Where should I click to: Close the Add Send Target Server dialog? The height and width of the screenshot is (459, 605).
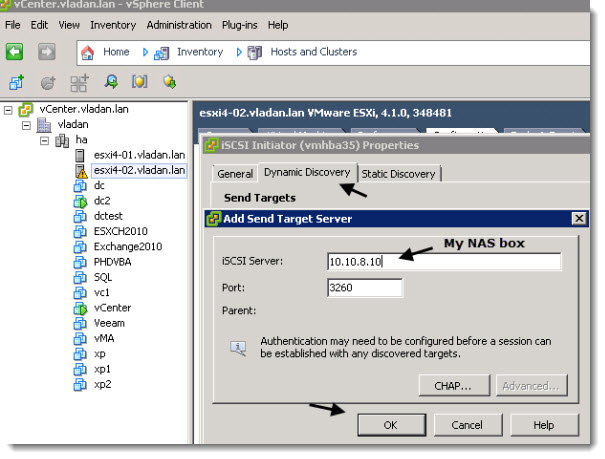point(579,219)
